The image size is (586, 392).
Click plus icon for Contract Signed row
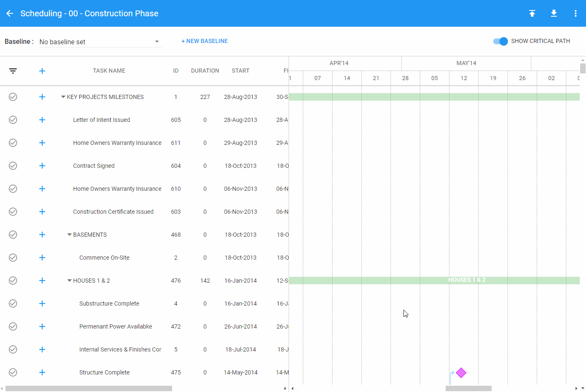pos(42,166)
